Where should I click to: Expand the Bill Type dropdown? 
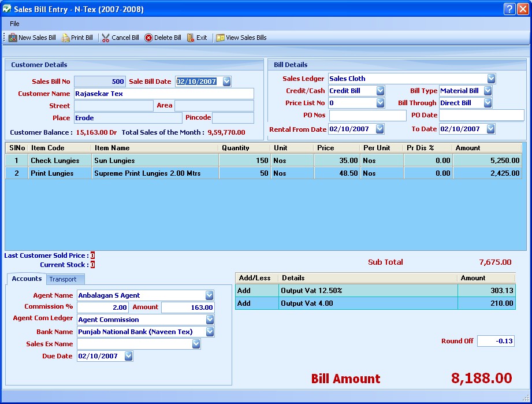[488, 91]
